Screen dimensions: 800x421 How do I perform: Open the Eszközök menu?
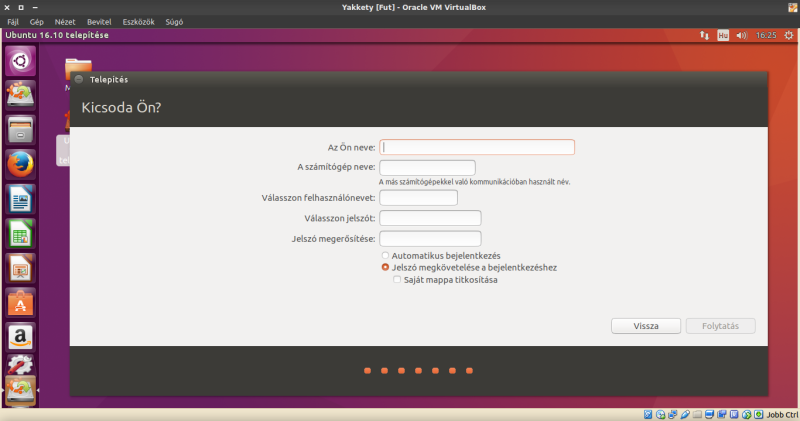pos(136,21)
